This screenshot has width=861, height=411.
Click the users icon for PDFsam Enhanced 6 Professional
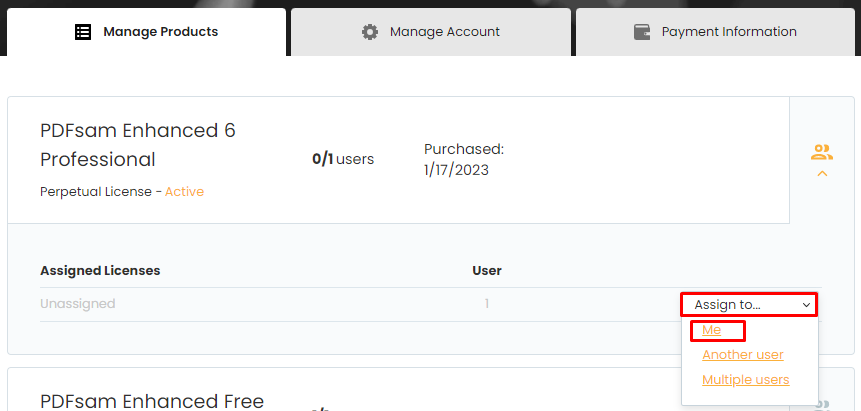point(821,152)
